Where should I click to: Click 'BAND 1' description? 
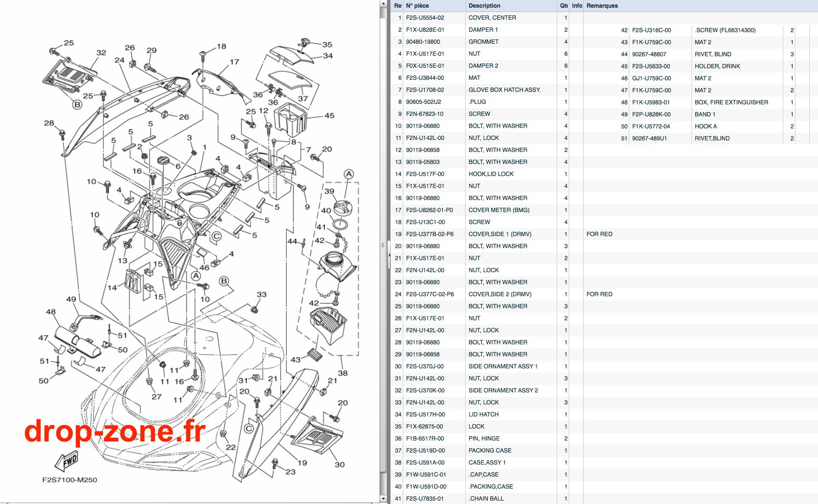click(705, 114)
